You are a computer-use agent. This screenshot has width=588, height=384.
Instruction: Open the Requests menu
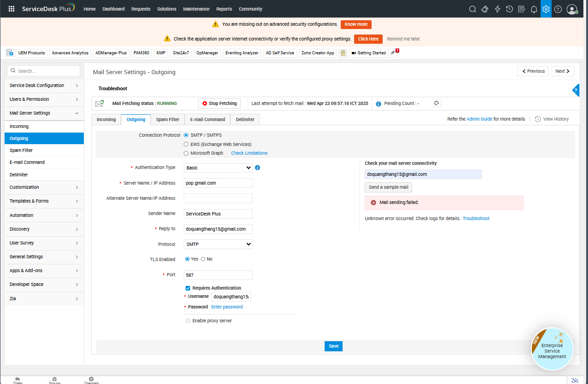point(140,9)
